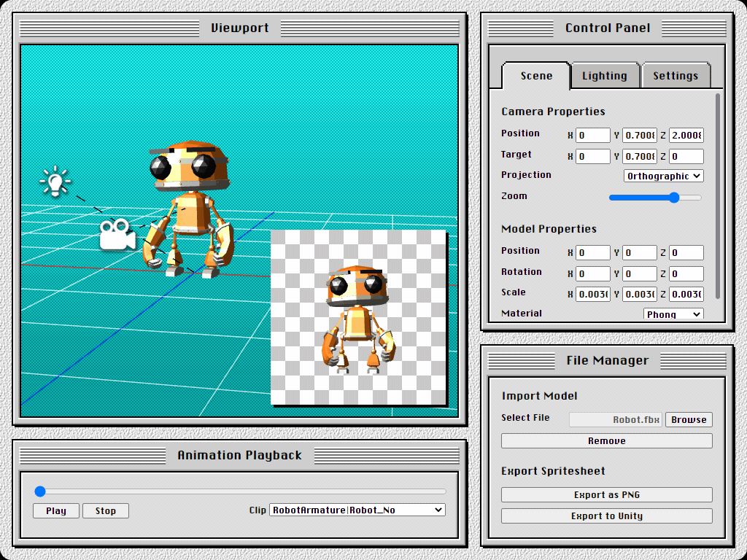Click Export to Unity button

(x=606, y=516)
